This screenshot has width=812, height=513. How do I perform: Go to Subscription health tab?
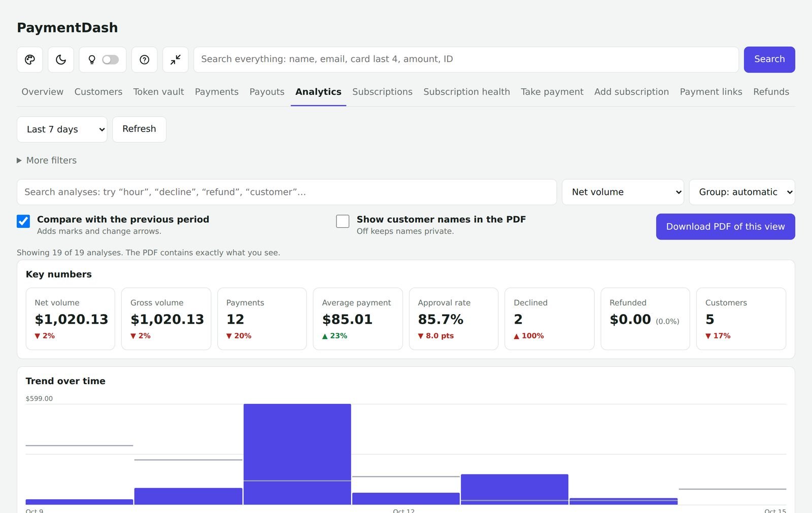coord(467,92)
